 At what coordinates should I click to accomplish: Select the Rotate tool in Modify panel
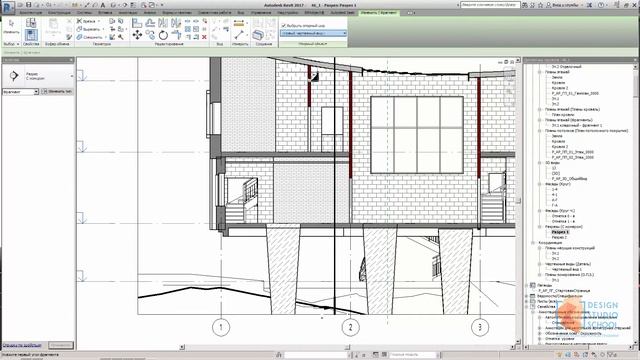tap(163, 35)
